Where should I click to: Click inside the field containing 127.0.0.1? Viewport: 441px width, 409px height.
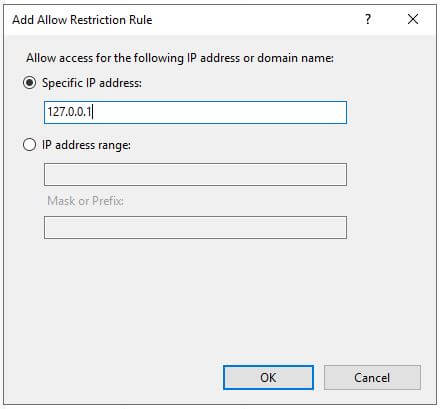[195, 112]
